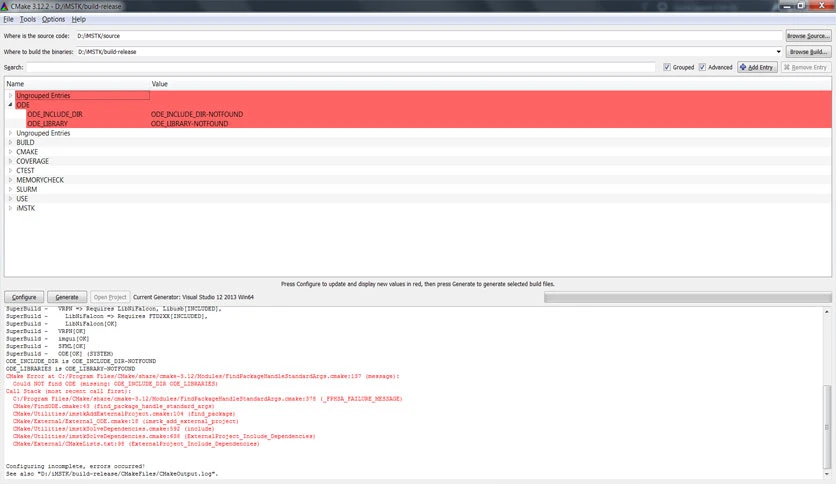
Task: Click the Browse Build button
Action: pos(808,52)
